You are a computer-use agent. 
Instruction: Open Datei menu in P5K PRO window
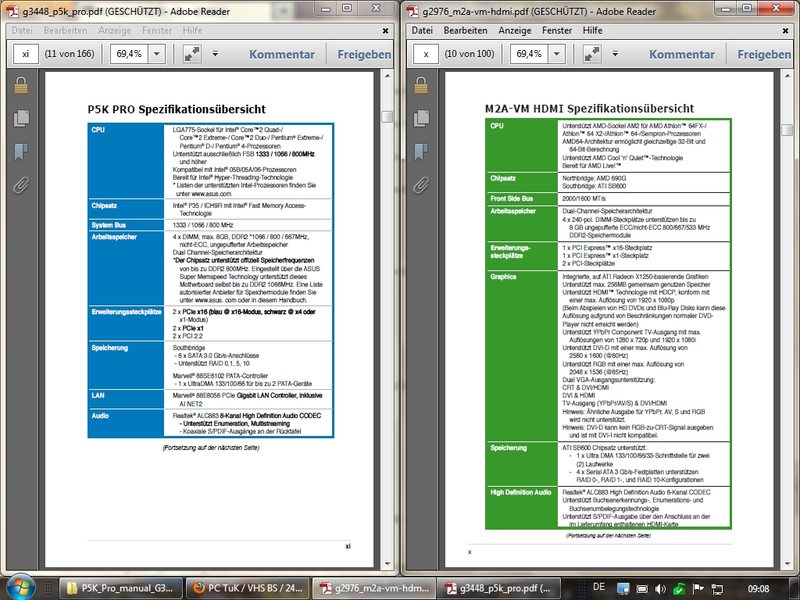tap(22, 31)
